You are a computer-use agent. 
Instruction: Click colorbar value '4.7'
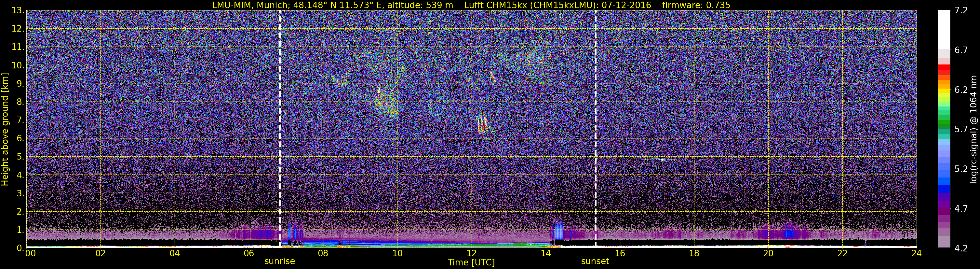click(961, 209)
